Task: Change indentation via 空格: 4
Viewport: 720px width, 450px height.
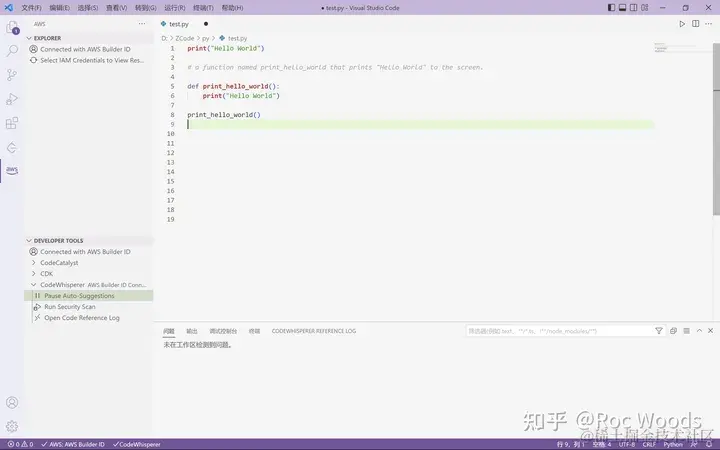Action: 602,444
